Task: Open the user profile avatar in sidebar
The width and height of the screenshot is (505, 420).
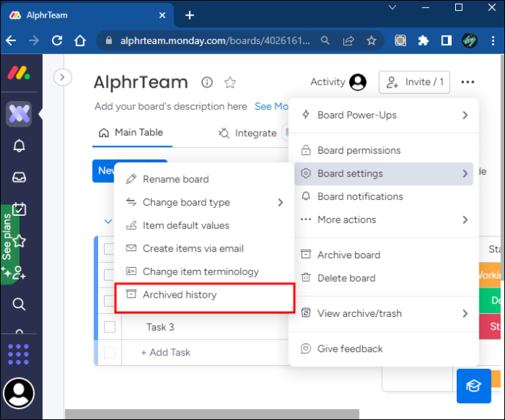Action: (x=19, y=393)
